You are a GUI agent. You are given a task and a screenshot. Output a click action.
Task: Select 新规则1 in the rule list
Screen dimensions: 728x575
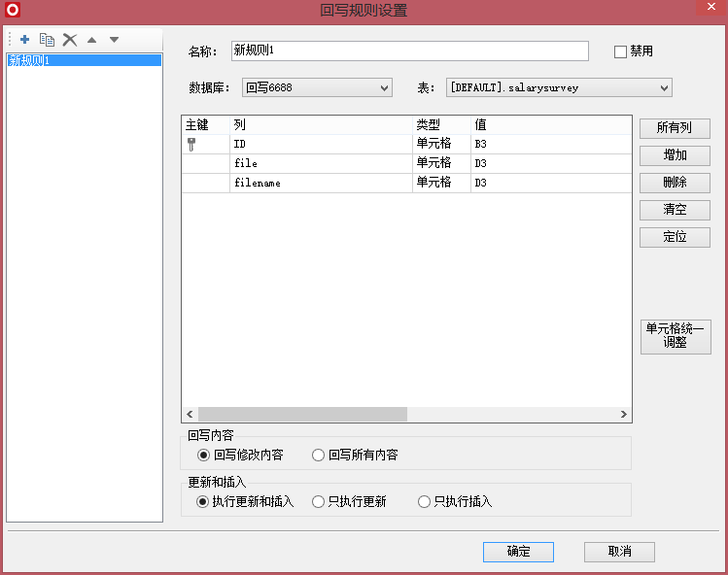click(84, 60)
